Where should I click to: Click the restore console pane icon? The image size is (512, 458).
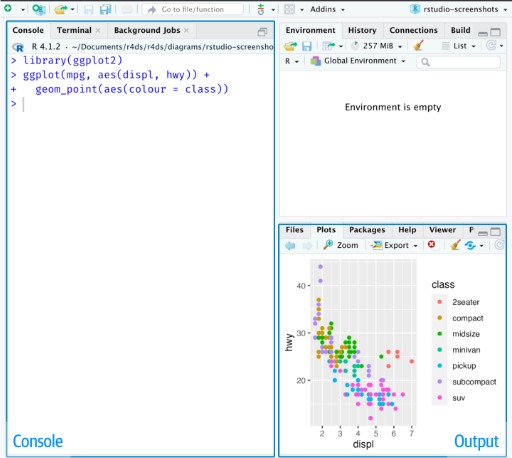(x=262, y=32)
